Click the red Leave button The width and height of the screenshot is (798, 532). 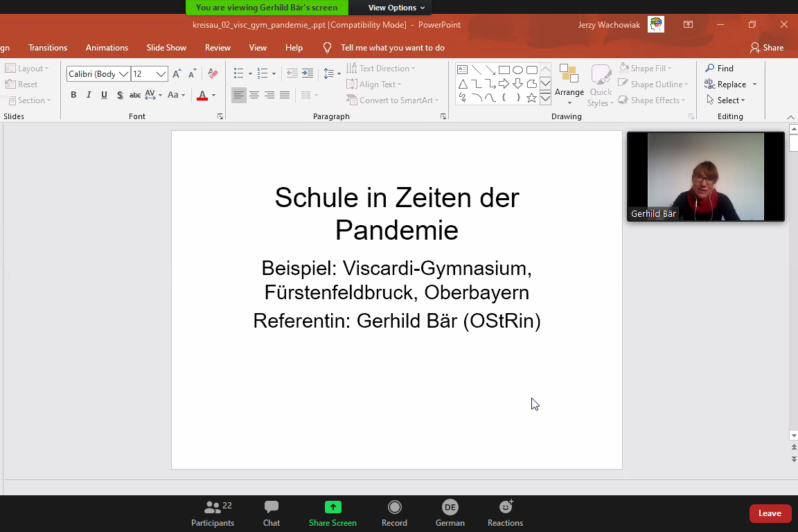click(770, 513)
